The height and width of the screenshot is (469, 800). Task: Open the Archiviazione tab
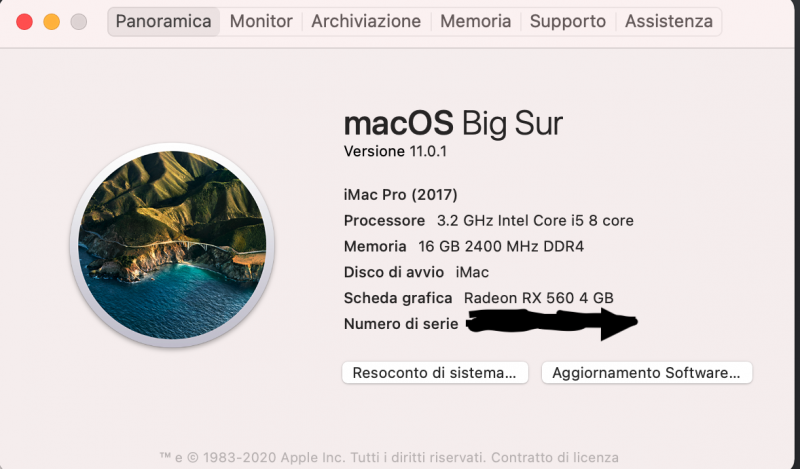pos(366,21)
